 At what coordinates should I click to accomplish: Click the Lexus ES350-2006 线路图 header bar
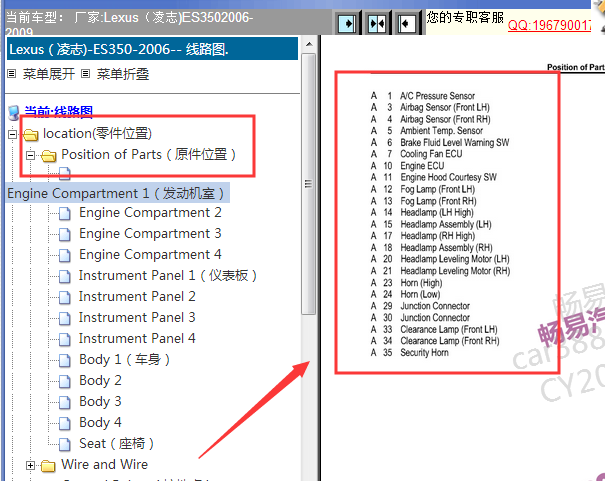click(152, 49)
